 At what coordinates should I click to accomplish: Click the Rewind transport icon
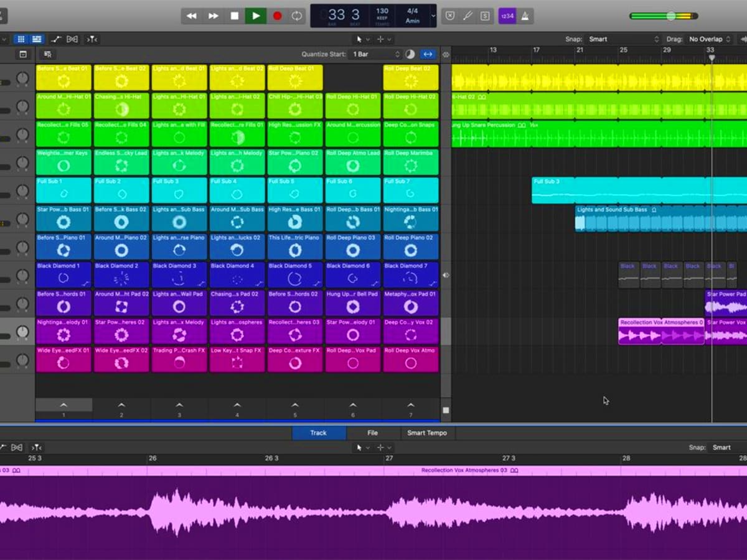192,16
